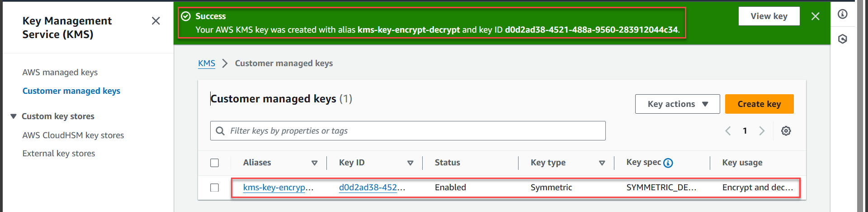Open table preferences gear icon

click(x=786, y=131)
